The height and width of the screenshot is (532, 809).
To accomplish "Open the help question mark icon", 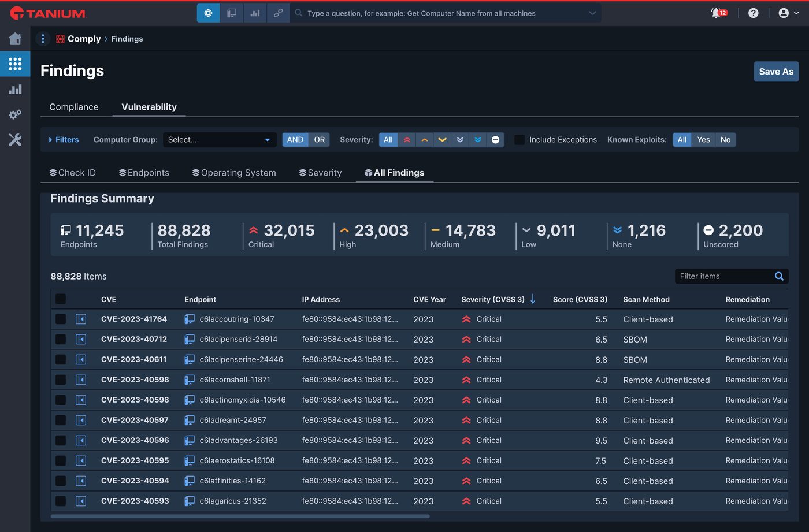I will coord(753,13).
